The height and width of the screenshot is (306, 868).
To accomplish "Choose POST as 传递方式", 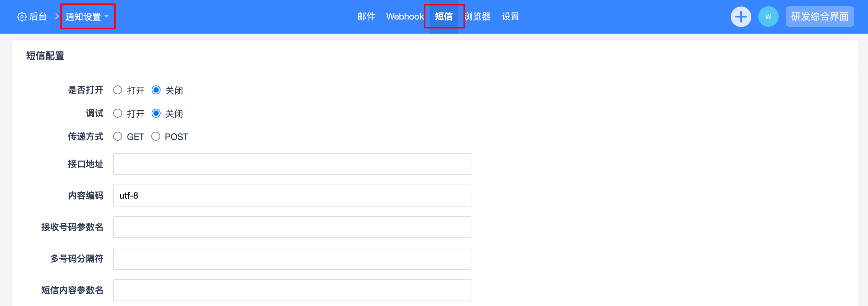I will click(x=156, y=137).
